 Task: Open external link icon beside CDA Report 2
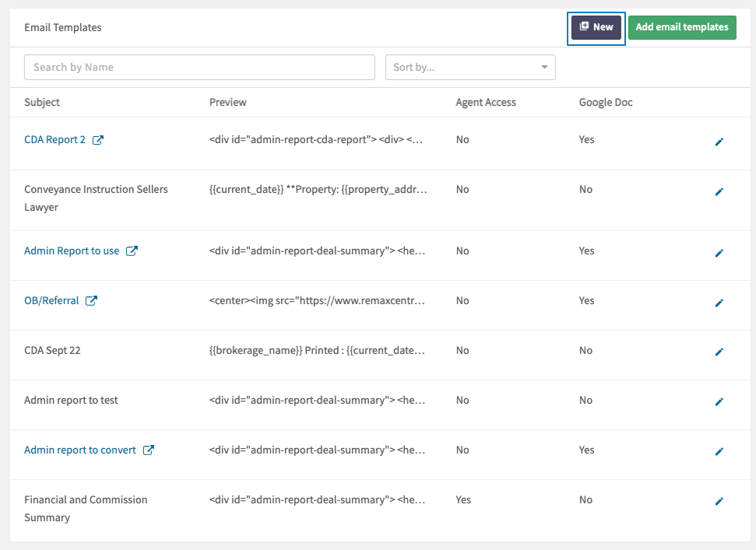(x=98, y=140)
